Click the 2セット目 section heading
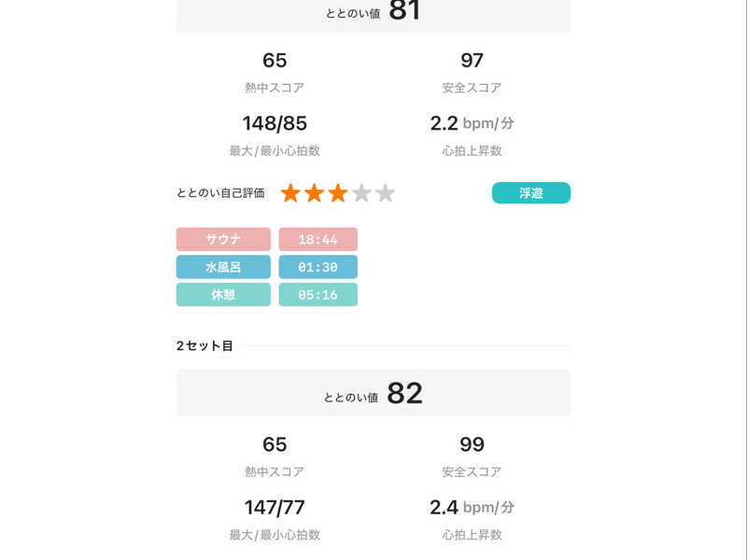This screenshot has width=747, height=560. point(204,346)
